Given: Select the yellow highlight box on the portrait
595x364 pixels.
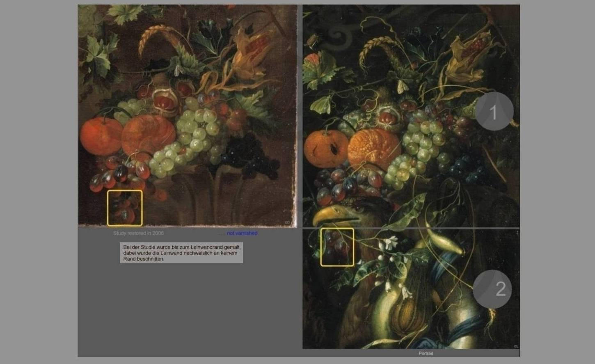Looking at the screenshot, I should tap(337, 247).
